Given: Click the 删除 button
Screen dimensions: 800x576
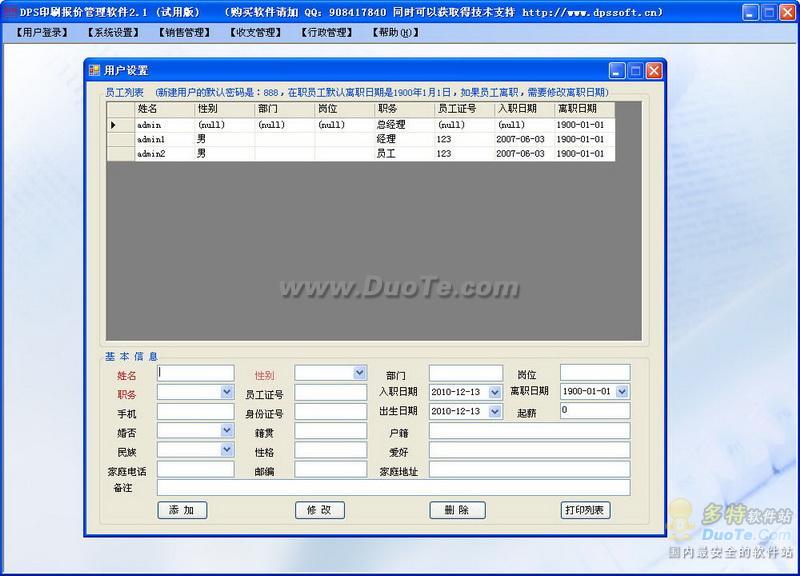Looking at the screenshot, I should coord(457,510).
